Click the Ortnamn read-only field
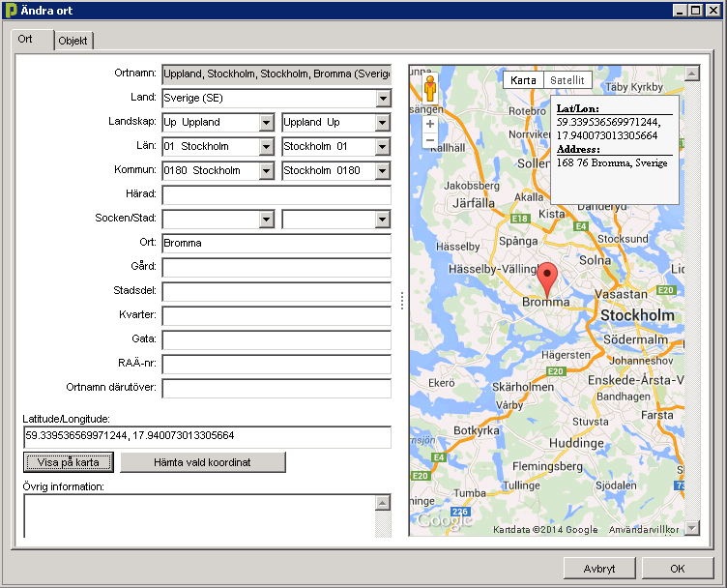Image resolution: width=727 pixels, height=588 pixels. point(276,74)
